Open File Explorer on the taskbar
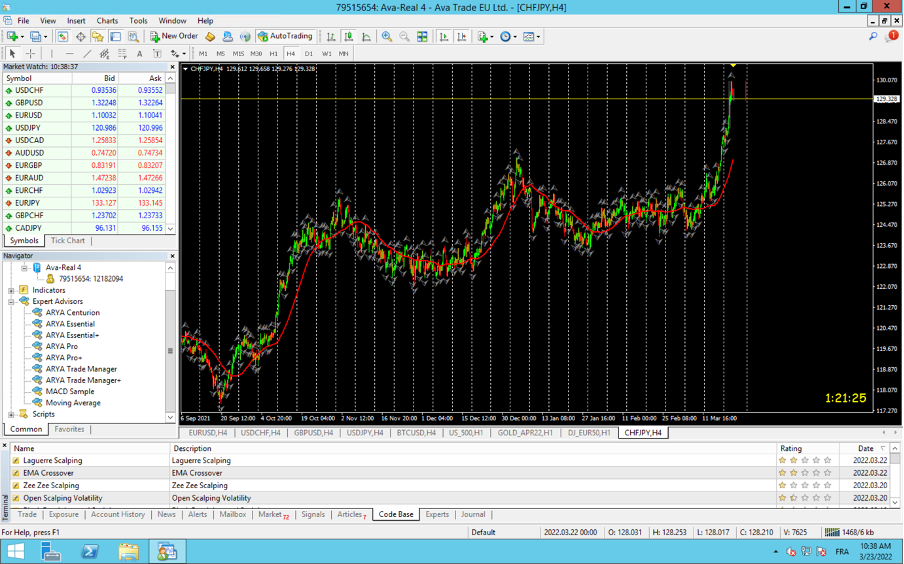Viewport: 904px width, 564px height. (x=129, y=552)
